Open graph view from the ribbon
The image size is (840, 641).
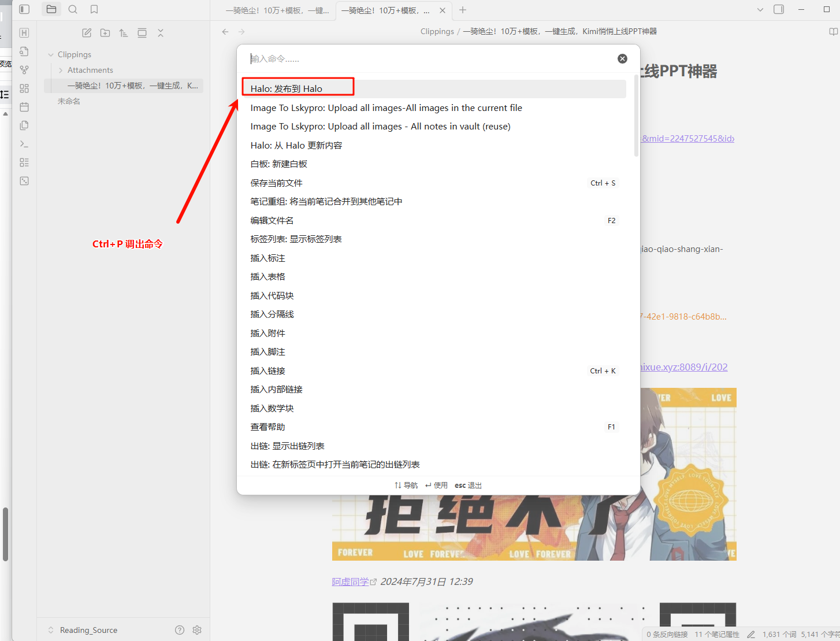coord(24,70)
